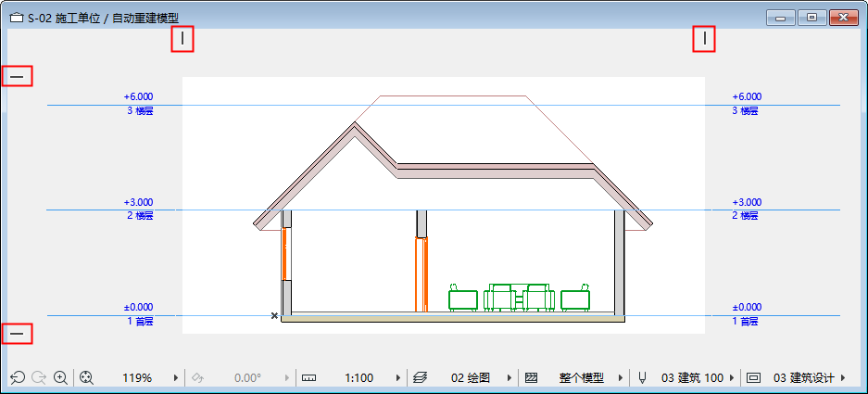Select the green coffee table between sofas
Screen dimensions: 868x394
(x=520, y=301)
